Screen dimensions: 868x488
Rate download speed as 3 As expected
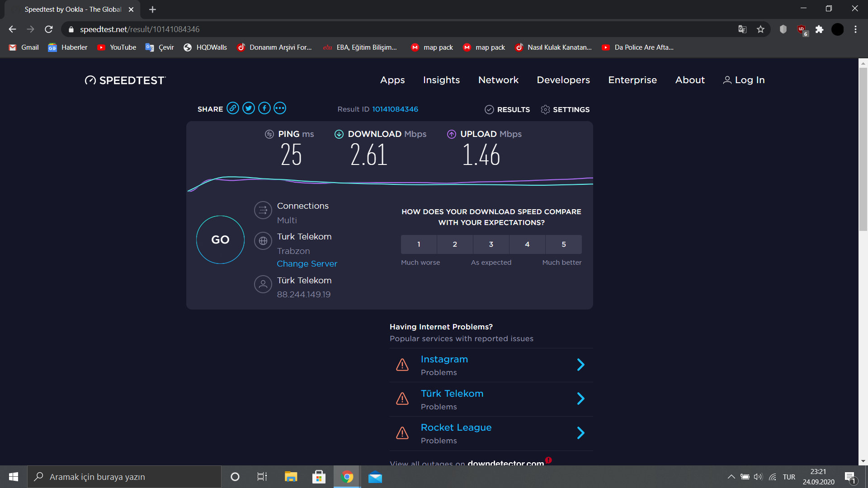click(x=491, y=244)
